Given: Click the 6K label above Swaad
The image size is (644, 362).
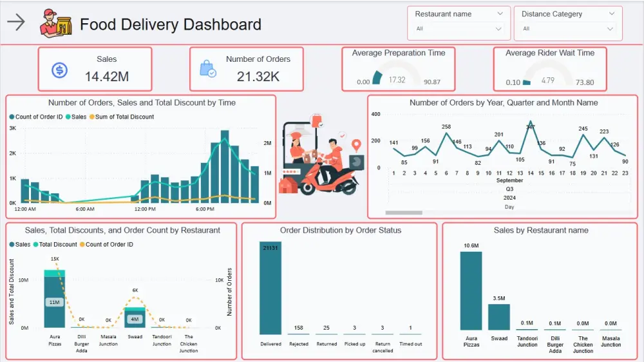Looking at the screenshot, I should [x=135, y=290].
